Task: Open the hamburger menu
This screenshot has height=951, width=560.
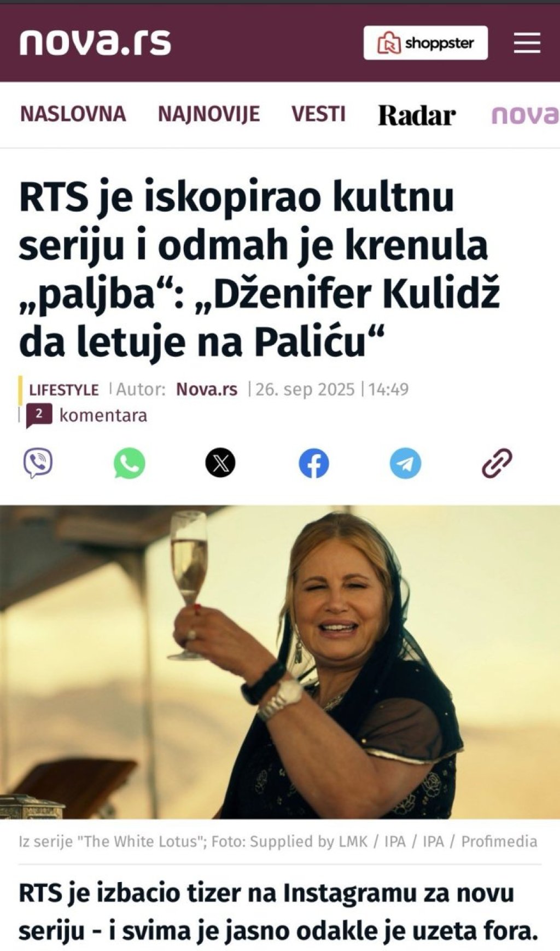Action: [x=527, y=43]
